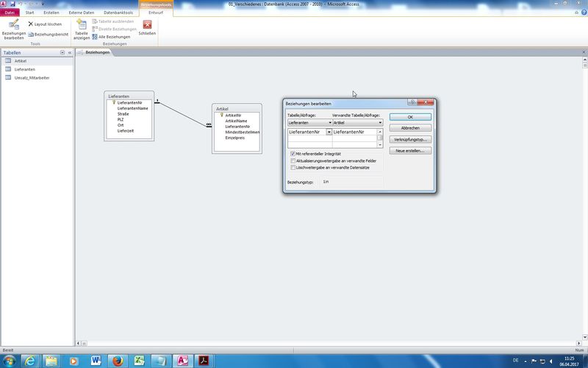This screenshot has width=588, height=368.
Task: Open Microsoft Excel from the taskbar
Action: point(139,361)
